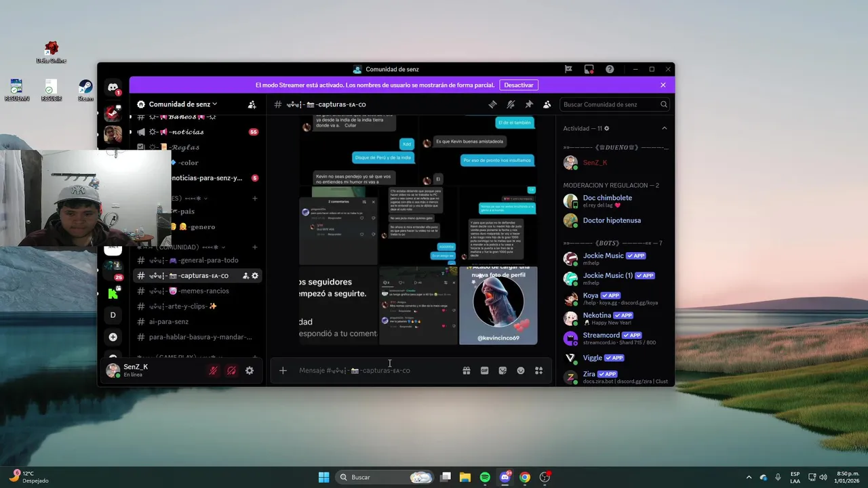The height and width of the screenshot is (488, 868).
Task: Open the emoji picker
Action: click(x=521, y=371)
